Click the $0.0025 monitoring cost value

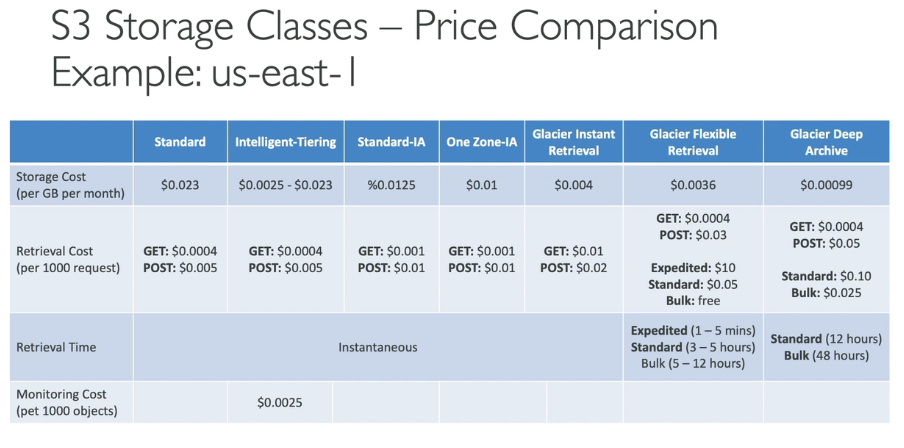[280, 402]
